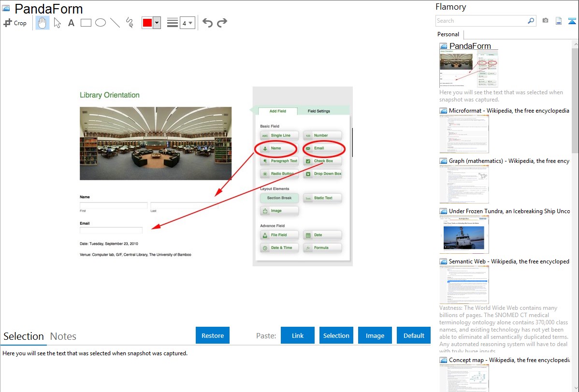Click the icon beside sidebar PandaForm title
The height and width of the screenshot is (392, 579).
pyautogui.click(x=443, y=46)
